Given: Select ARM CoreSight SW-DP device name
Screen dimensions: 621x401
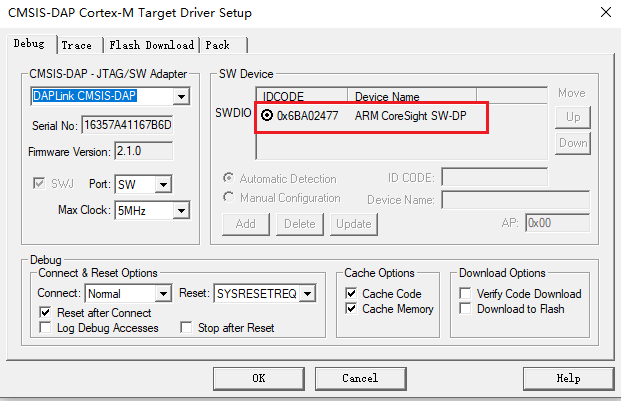Looking at the screenshot, I should (410, 116).
